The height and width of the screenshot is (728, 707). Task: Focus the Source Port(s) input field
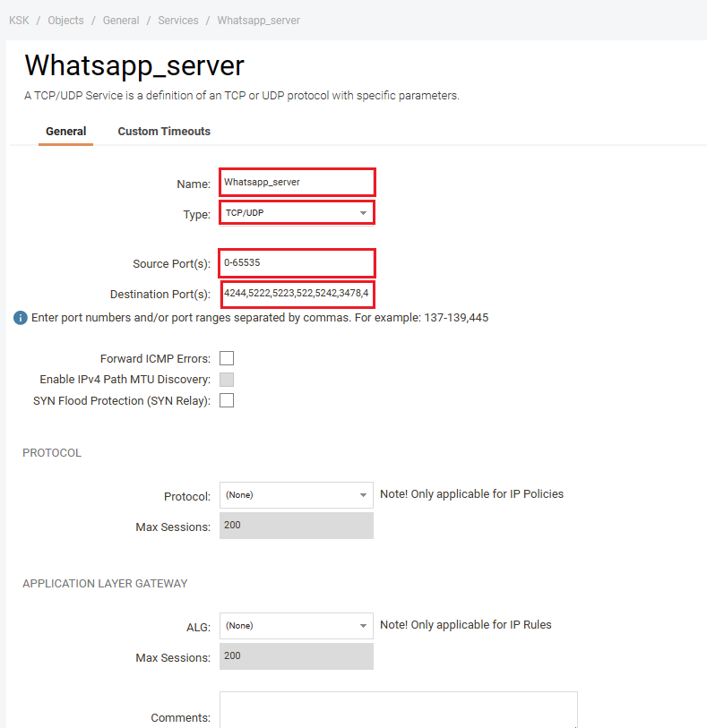(297, 263)
